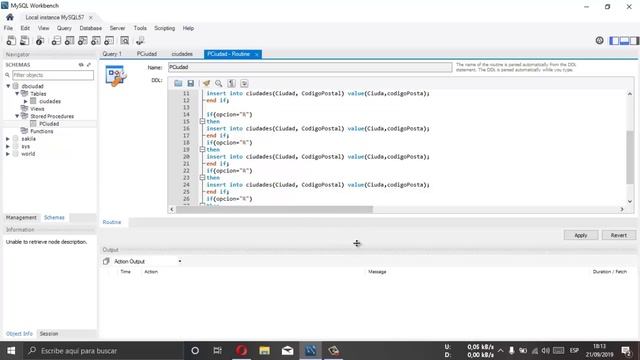Image resolution: width=640 pixels, height=360 pixels.
Task: Click the Routine tab below the editor
Action: [112, 222]
